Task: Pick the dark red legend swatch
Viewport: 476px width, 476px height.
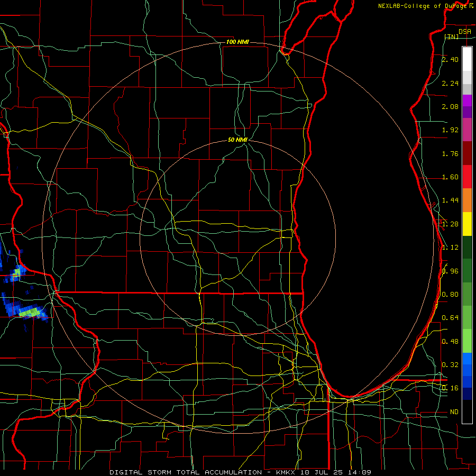Action: point(467,153)
